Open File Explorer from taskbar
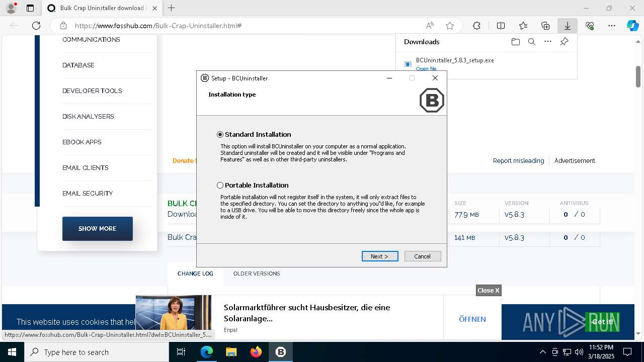This screenshot has width=644, height=362. pos(231,352)
